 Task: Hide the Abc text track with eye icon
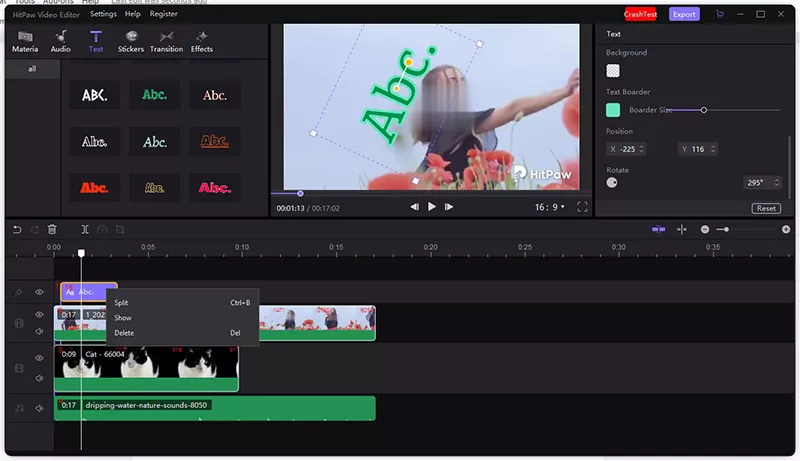(40, 292)
